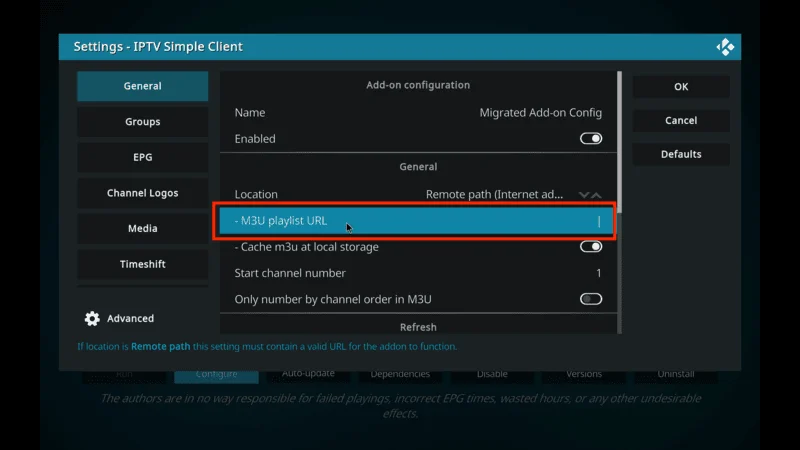Screen dimensions: 800x450
Task: Click the Location up arrow
Action: click(x=596, y=195)
